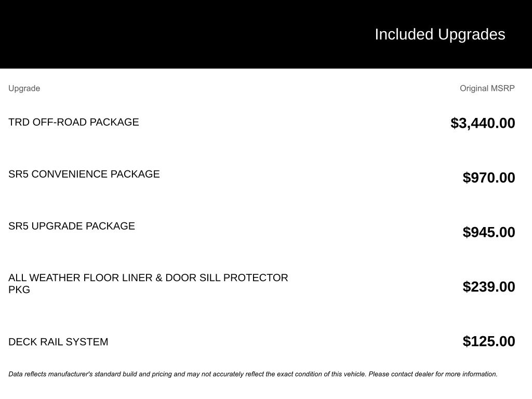Select SR5 CONVENIENCE PACKAGE row label

(84, 174)
